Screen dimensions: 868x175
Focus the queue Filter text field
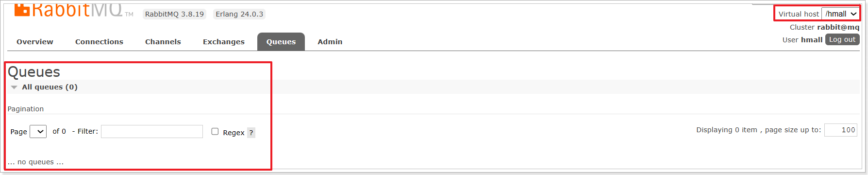coord(152,132)
